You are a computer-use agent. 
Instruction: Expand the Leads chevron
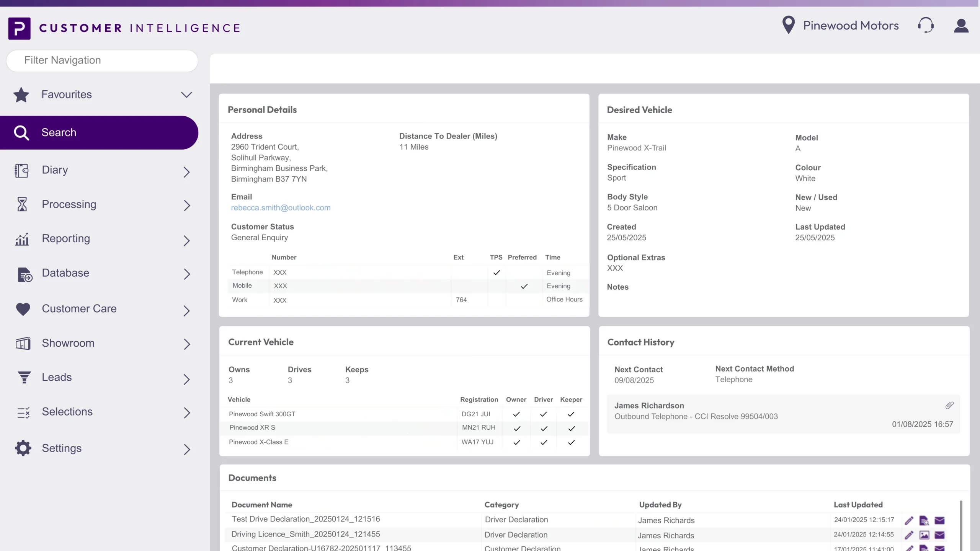click(186, 379)
